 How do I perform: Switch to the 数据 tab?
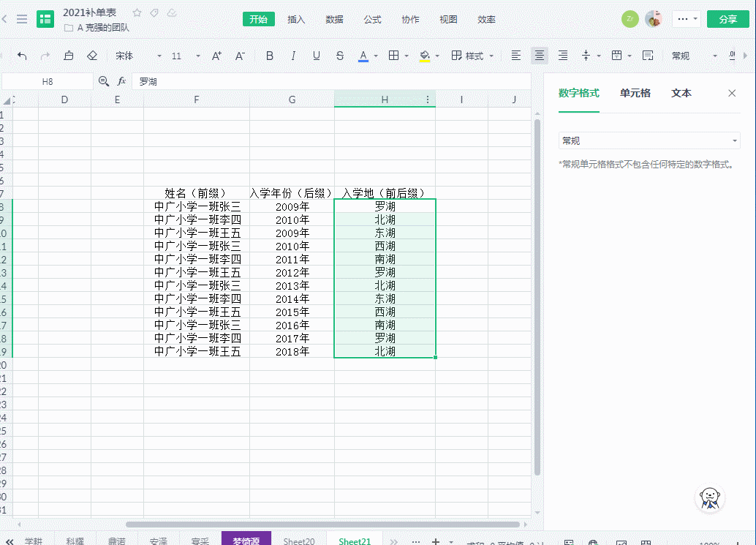pyautogui.click(x=334, y=19)
